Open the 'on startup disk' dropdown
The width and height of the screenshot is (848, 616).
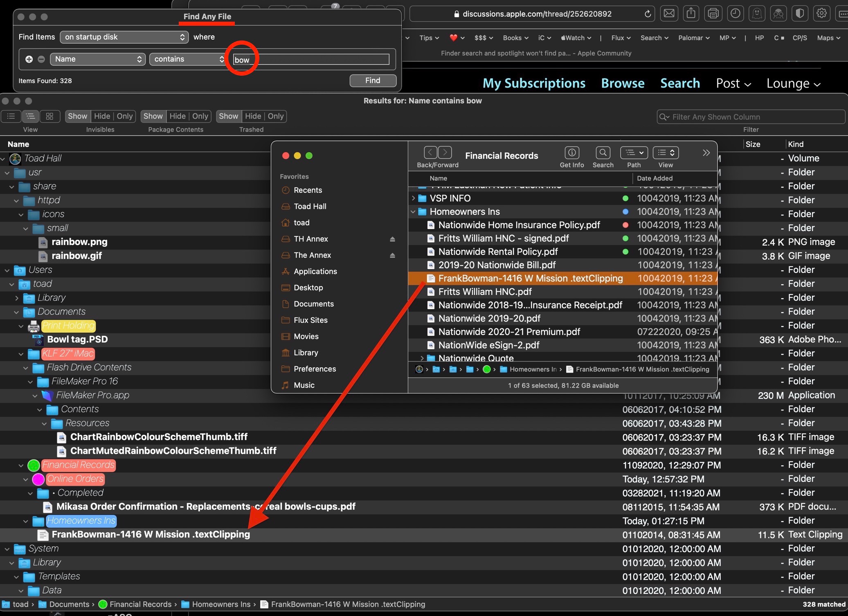click(124, 37)
